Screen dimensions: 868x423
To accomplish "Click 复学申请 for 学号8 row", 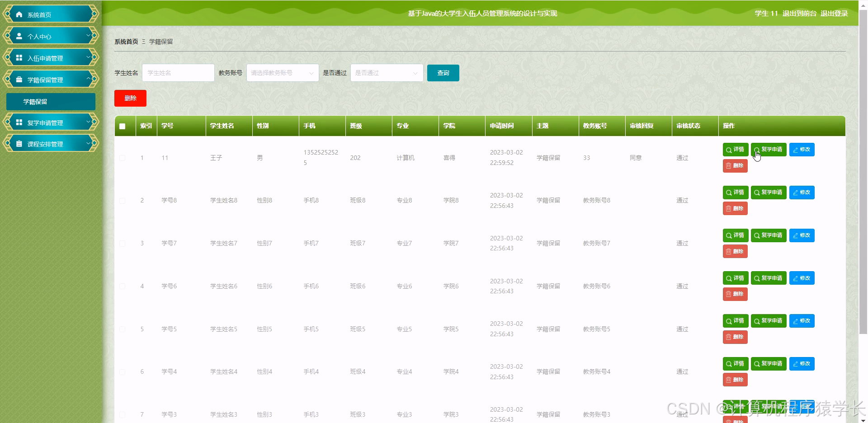I will (769, 193).
